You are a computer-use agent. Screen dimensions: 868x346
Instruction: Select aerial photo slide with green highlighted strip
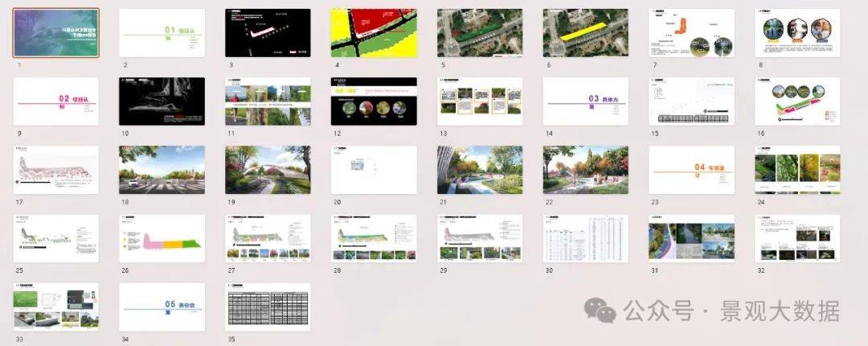click(480, 32)
